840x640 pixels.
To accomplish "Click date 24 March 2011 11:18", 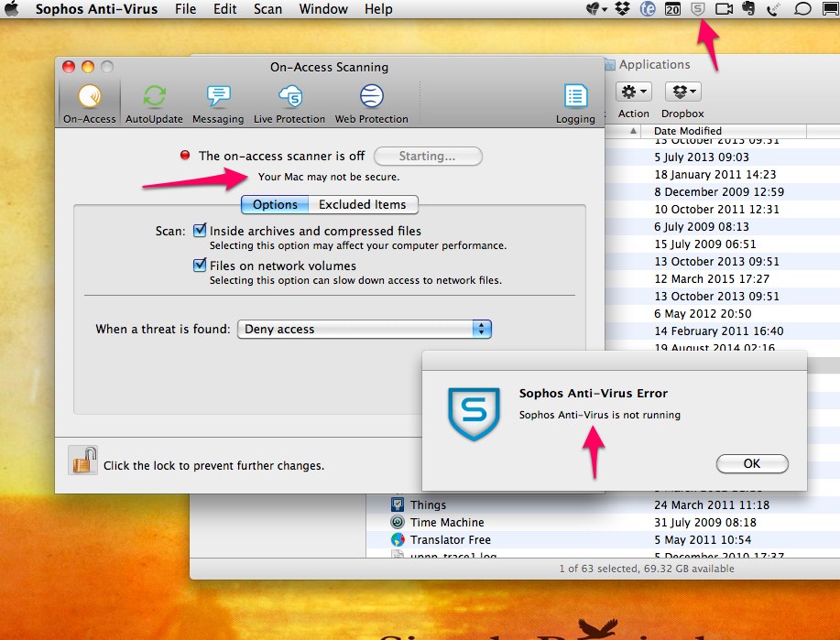I will click(712, 504).
